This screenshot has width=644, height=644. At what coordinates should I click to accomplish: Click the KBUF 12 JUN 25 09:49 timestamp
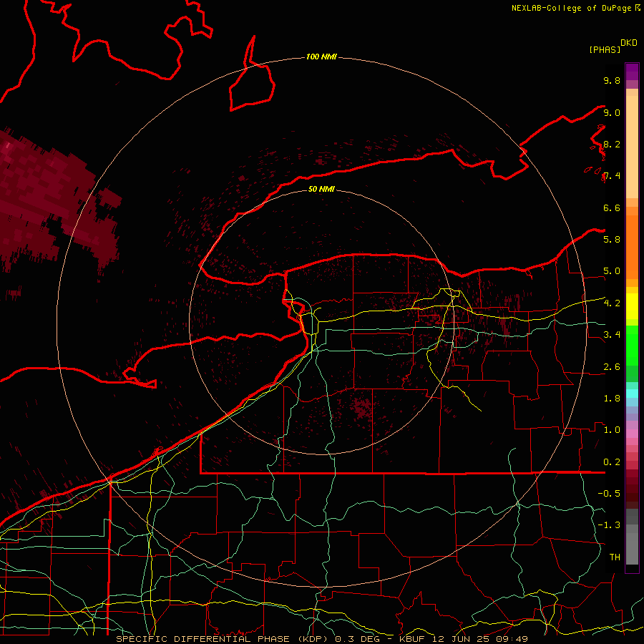pos(463,639)
